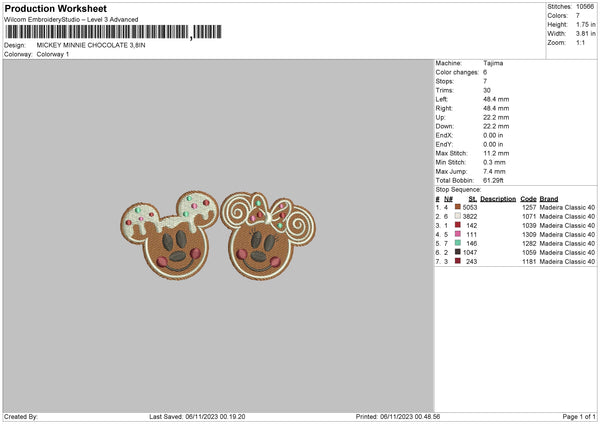Click the 'Production Worksheet' title

[55, 8]
